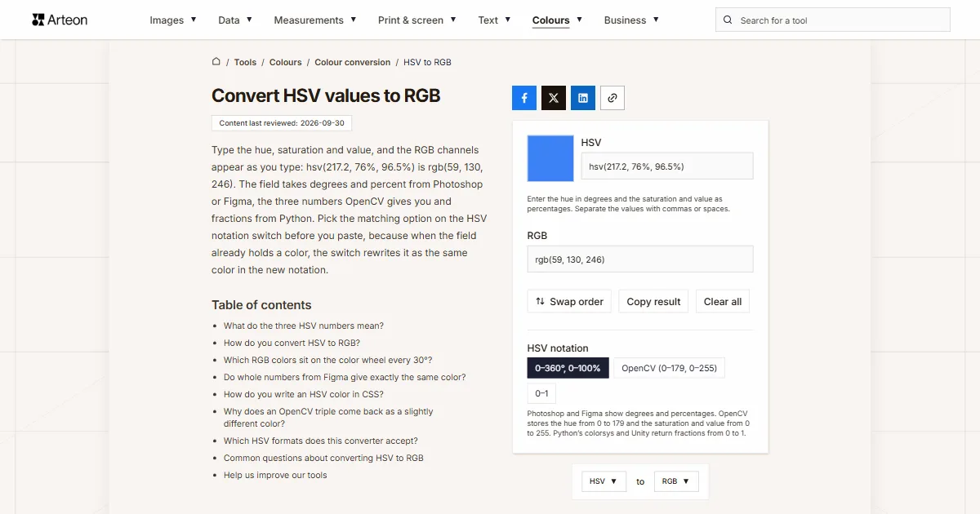Click Content last reviewed date badge
Screen dimensions: 980x514
pos(282,123)
